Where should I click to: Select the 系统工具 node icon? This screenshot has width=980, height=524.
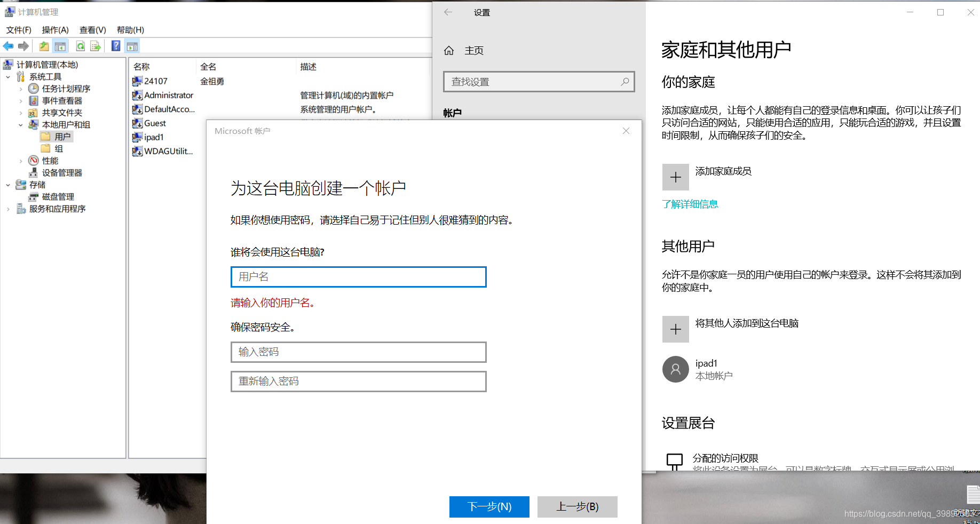[21, 77]
